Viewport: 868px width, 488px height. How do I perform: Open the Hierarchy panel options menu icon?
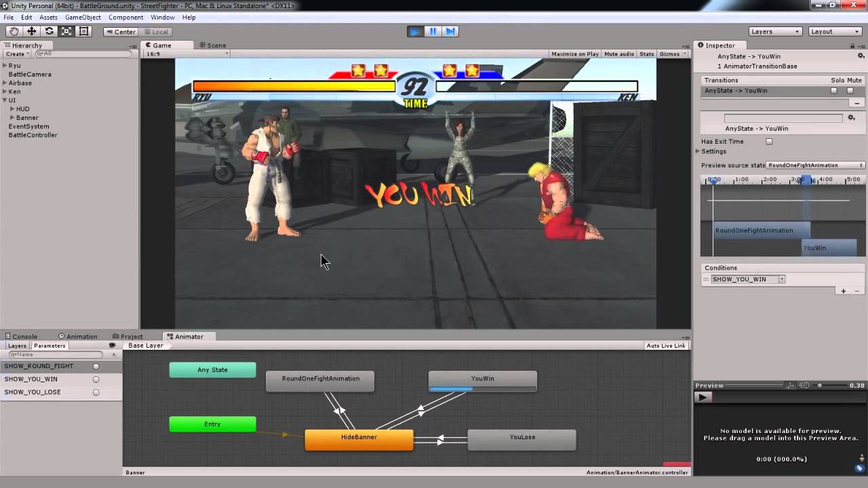(134, 45)
